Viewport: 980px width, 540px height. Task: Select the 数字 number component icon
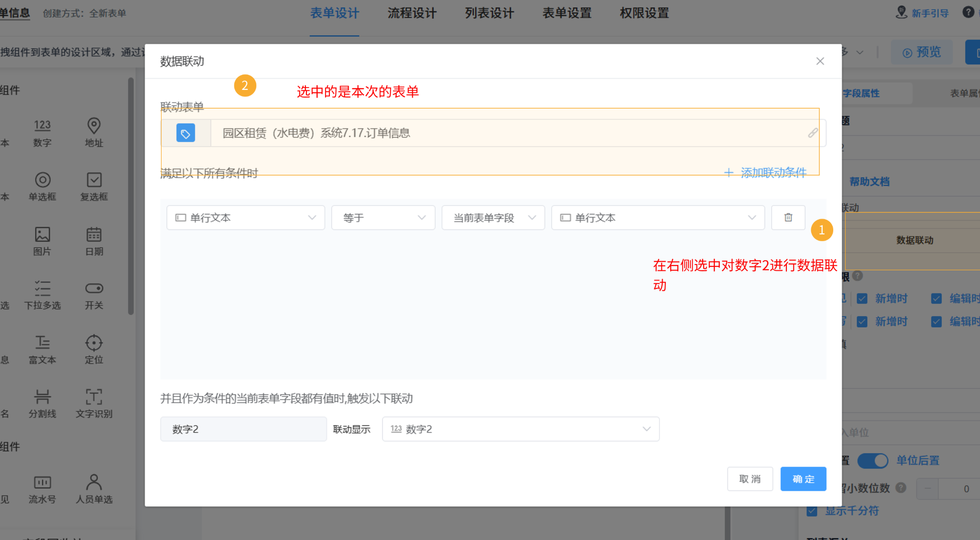(42, 125)
